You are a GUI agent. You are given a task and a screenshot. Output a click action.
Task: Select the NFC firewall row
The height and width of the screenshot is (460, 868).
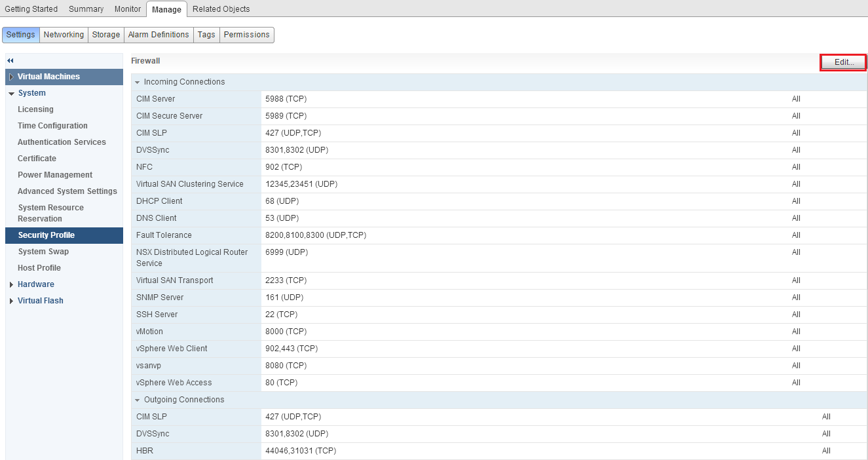pyautogui.click(x=499, y=167)
